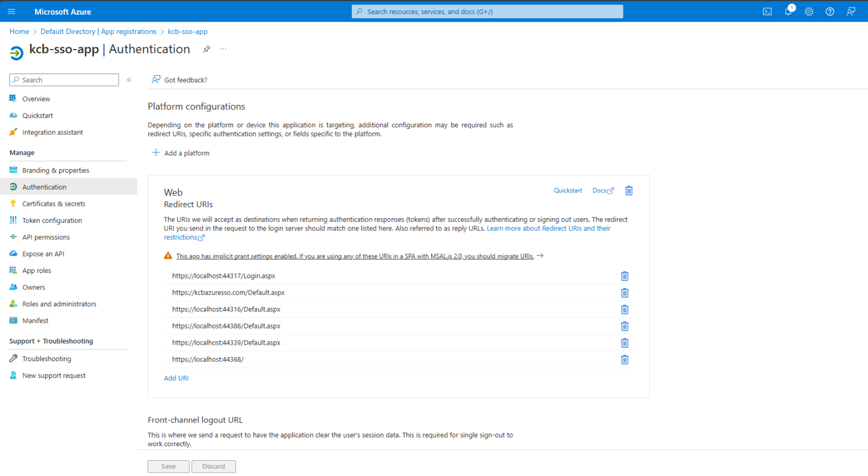Click the implicit grant migrate URIs warning

point(355,256)
